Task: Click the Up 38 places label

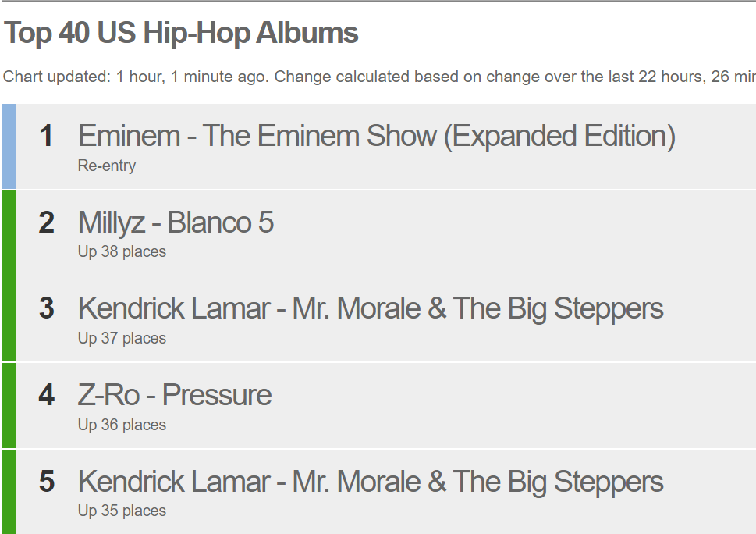Action: coord(122,252)
